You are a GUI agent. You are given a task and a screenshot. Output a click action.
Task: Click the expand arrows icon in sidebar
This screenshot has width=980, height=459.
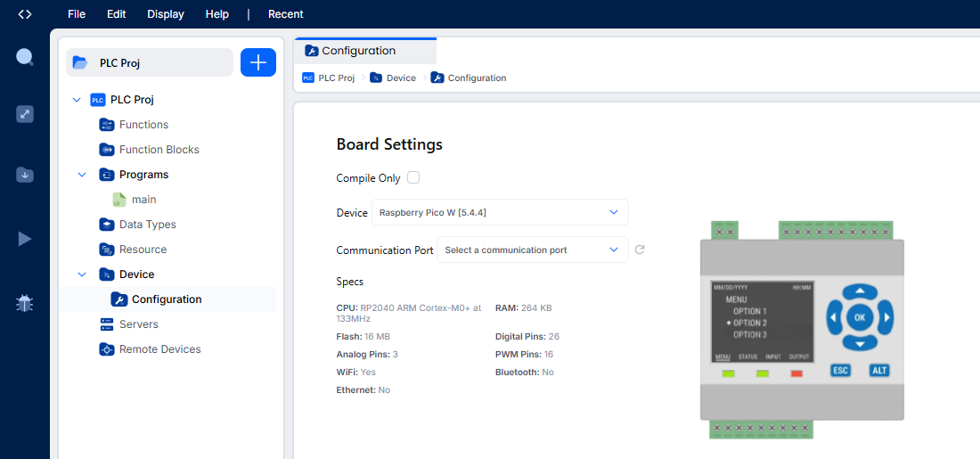[25, 114]
